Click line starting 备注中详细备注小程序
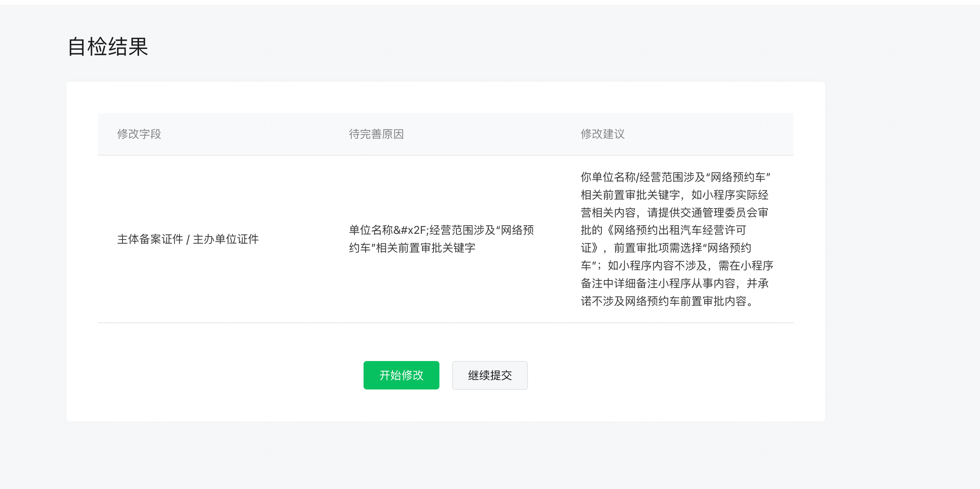Screen dimensions: 980x489 674,283
